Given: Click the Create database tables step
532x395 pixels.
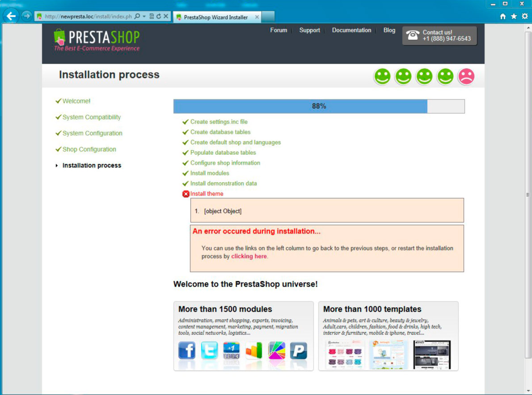Looking at the screenshot, I should click(220, 132).
